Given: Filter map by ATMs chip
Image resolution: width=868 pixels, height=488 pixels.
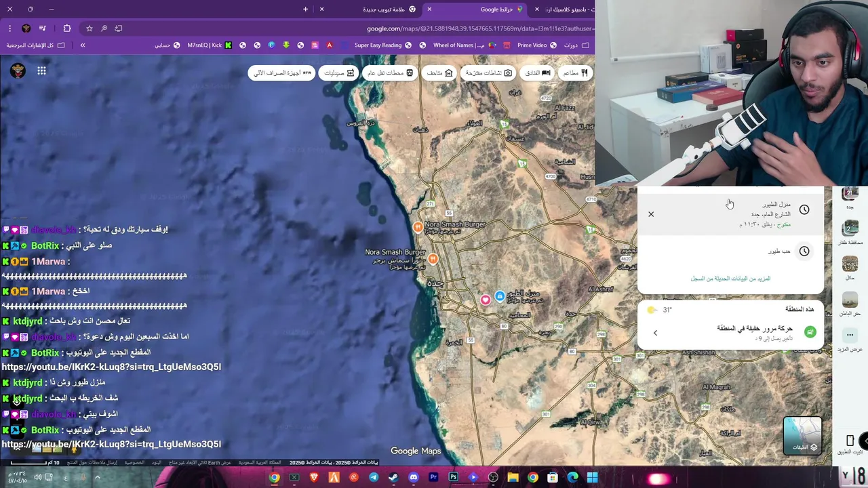Looking at the screenshot, I should (x=282, y=73).
